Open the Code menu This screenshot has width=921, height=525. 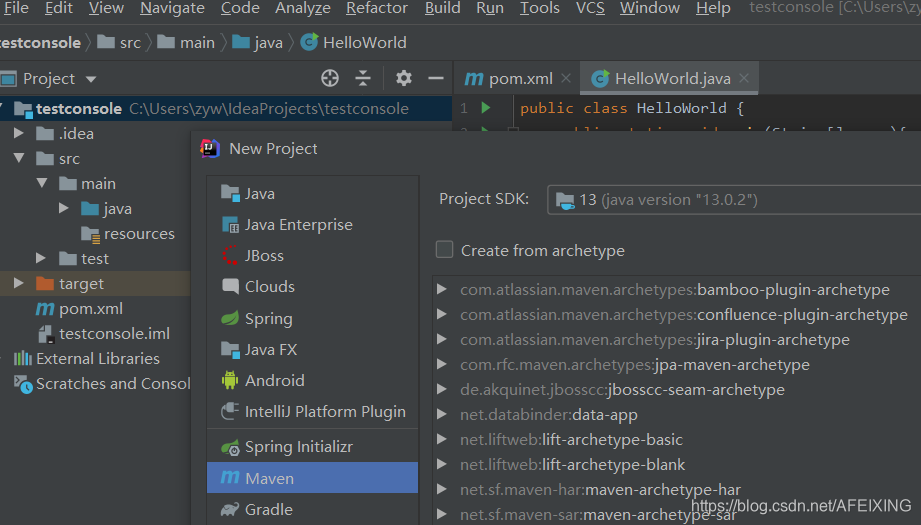coord(240,8)
